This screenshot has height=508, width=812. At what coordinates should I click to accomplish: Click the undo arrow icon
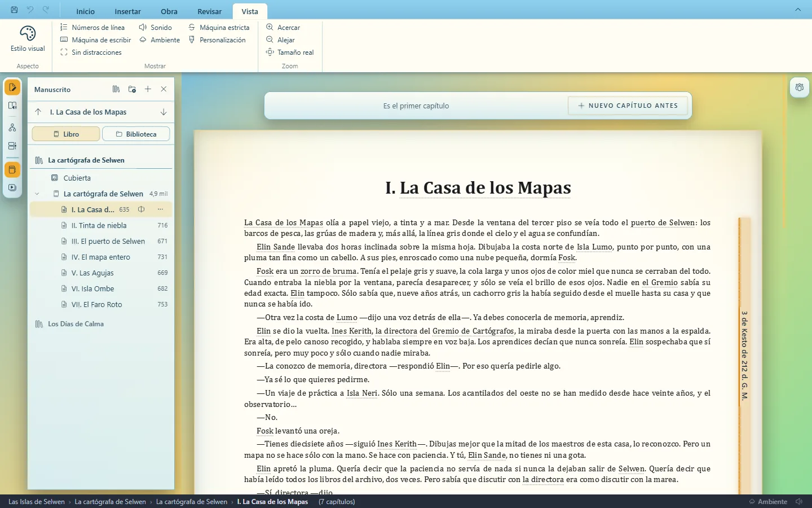tap(30, 10)
